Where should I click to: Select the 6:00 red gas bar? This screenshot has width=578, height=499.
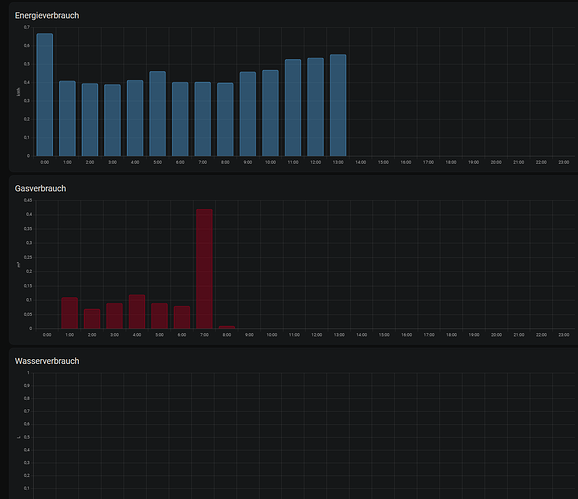182,317
